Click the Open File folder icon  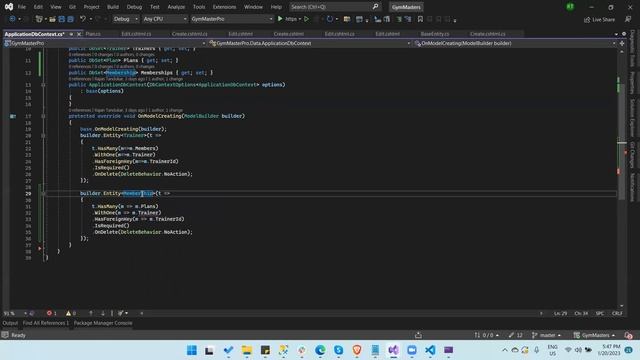click(x=52, y=19)
